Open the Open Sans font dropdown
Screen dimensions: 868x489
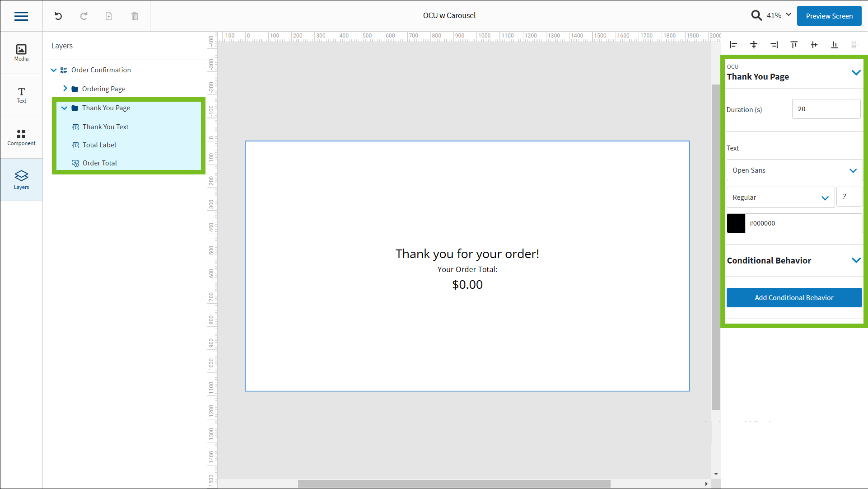click(x=794, y=170)
